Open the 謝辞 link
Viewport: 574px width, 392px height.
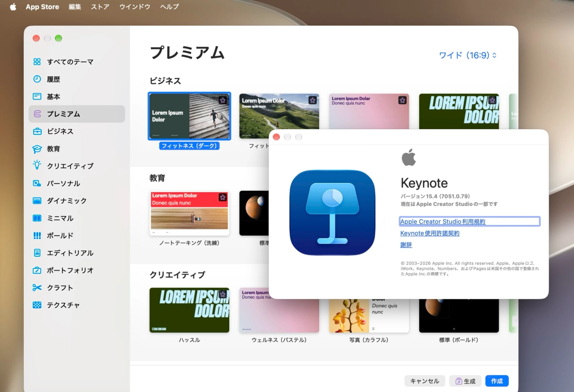406,245
